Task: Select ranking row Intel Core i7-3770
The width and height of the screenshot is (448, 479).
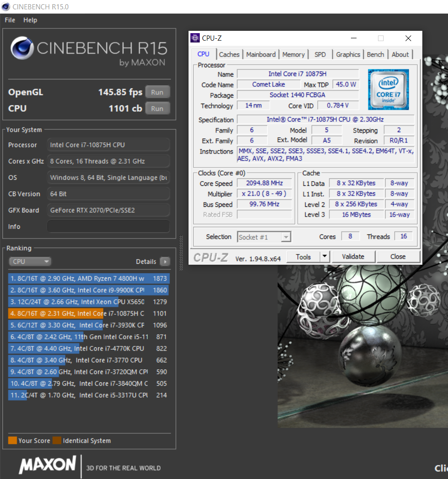Action: pyautogui.click(x=89, y=360)
